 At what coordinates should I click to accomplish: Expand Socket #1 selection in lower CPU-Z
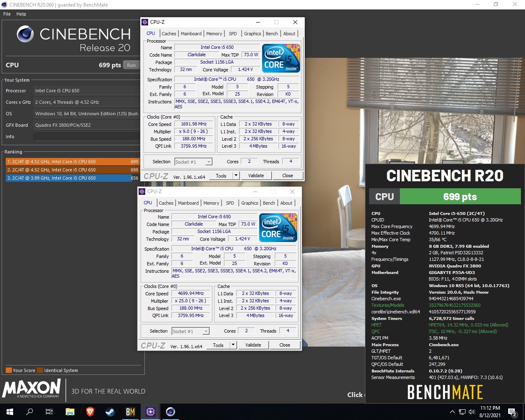coord(191,331)
